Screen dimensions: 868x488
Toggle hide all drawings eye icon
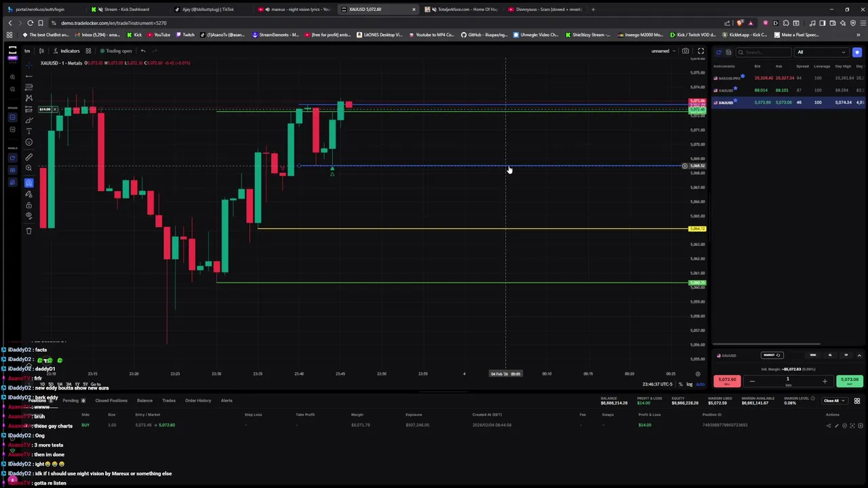[28, 215]
